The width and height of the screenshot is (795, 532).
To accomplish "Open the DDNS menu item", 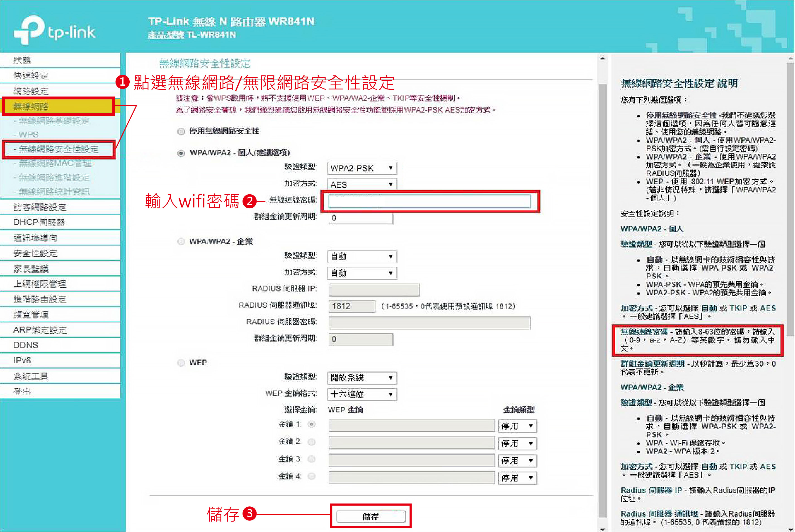I will 60,345.
